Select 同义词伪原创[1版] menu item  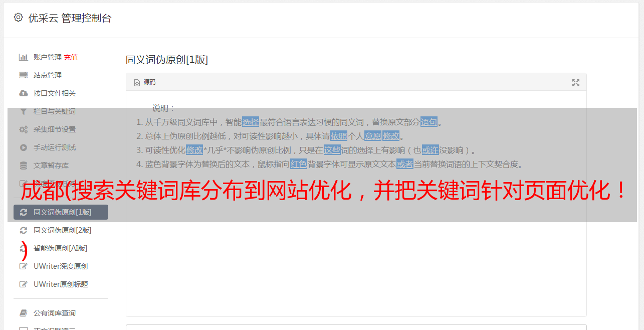point(61,212)
